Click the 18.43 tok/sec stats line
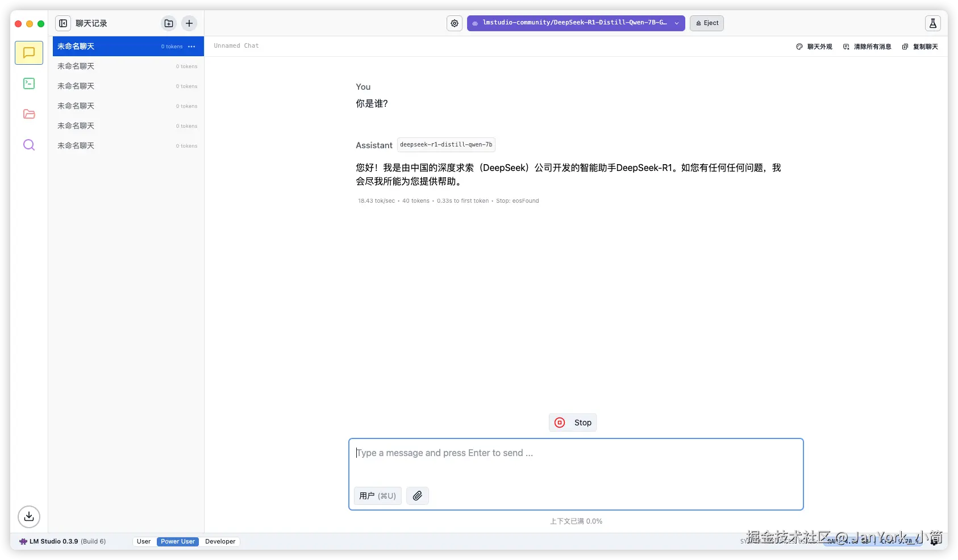 pos(448,201)
